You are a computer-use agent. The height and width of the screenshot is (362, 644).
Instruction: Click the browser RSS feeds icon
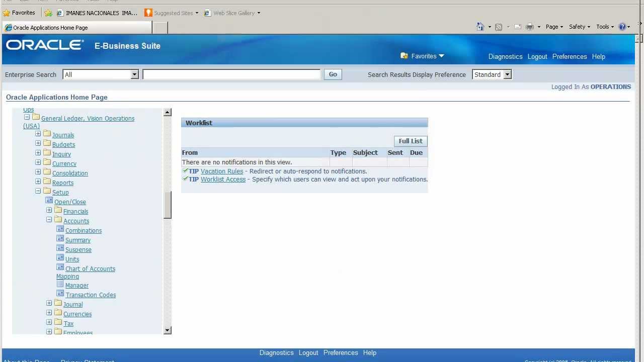[499, 27]
